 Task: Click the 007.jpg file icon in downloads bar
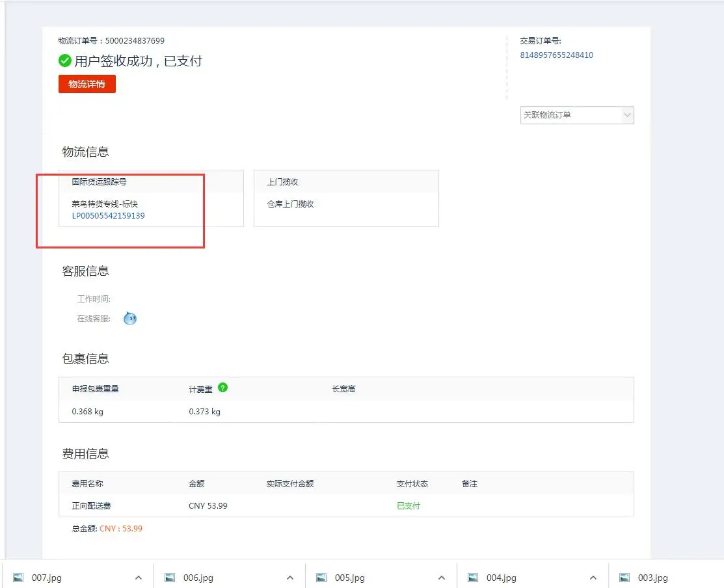click(18, 578)
